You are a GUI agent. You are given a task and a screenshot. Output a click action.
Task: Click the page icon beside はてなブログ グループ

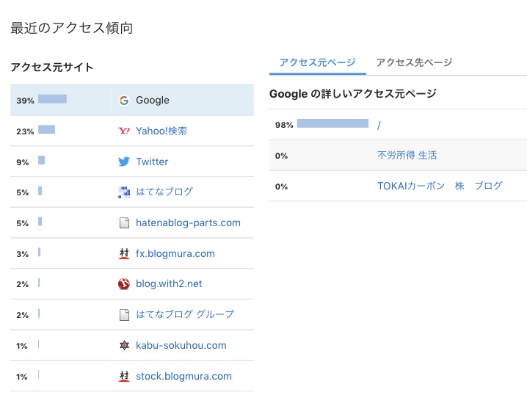124,315
